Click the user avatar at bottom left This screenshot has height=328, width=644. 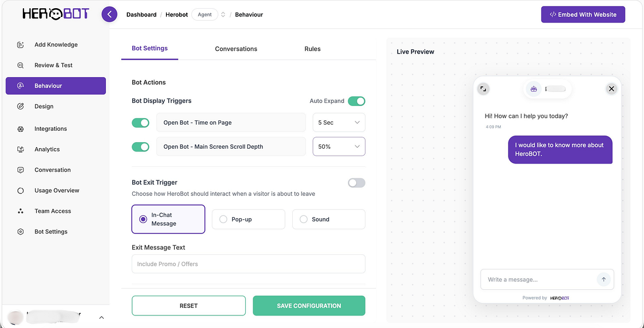[16, 317]
